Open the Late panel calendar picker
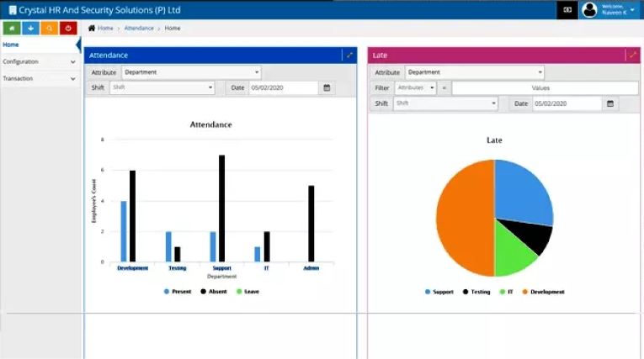 [x=610, y=103]
